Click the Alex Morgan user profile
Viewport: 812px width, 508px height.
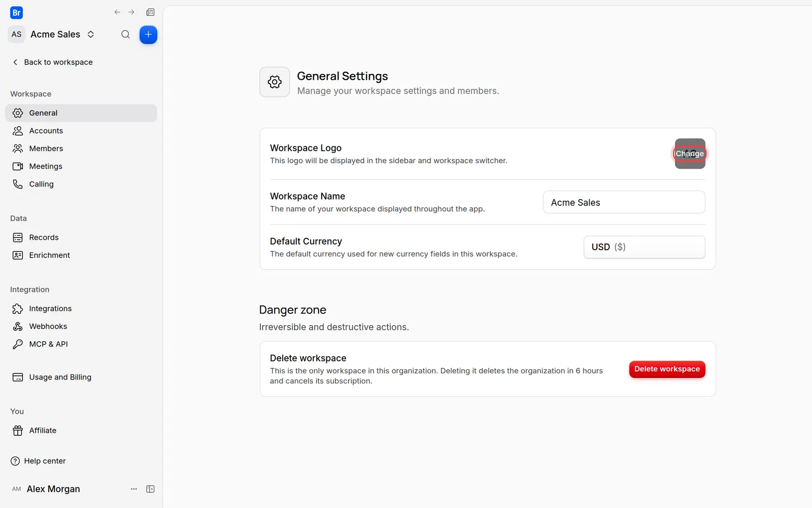(46, 489)
